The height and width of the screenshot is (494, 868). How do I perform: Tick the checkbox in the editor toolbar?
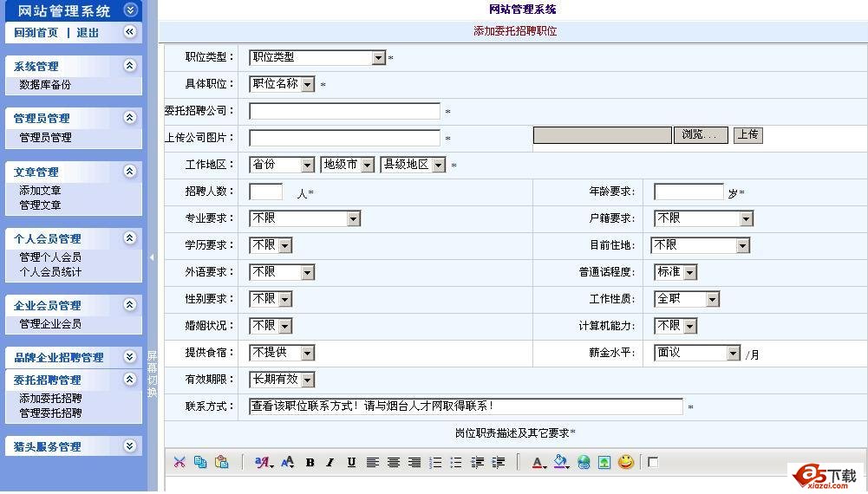[x=653, y=463]
